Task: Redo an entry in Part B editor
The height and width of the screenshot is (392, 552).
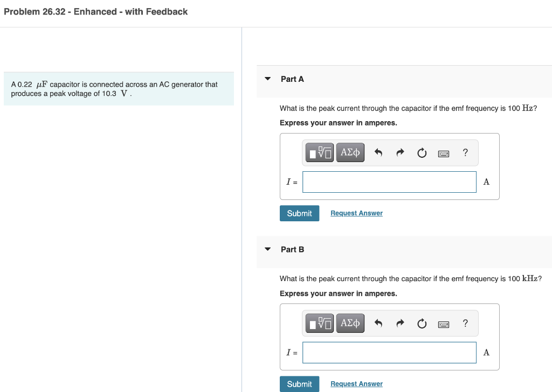Action: (x=400, y=323)
